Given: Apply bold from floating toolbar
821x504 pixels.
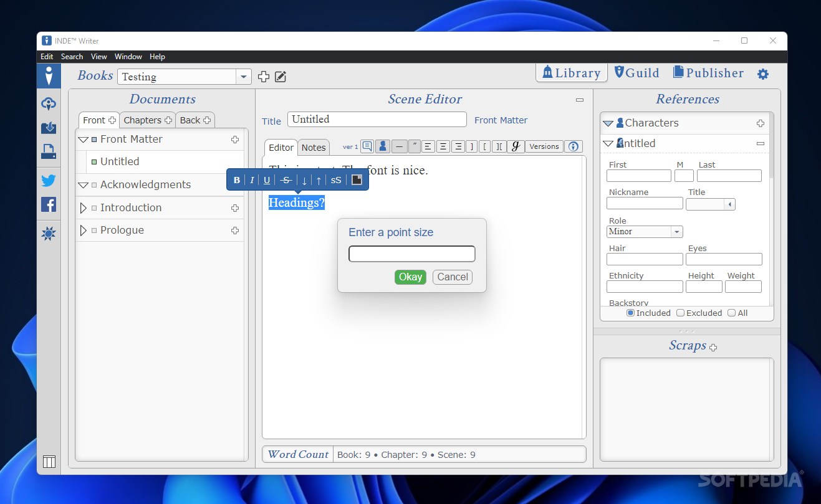Looking at the screenshot, I should (237, 180).
